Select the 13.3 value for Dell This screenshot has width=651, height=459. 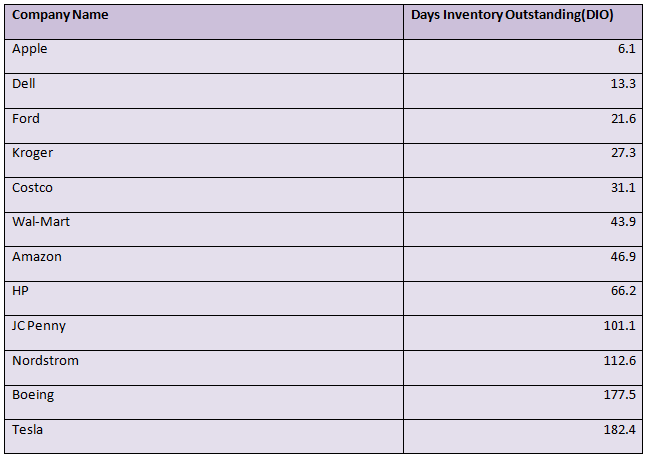coord(623,83)
